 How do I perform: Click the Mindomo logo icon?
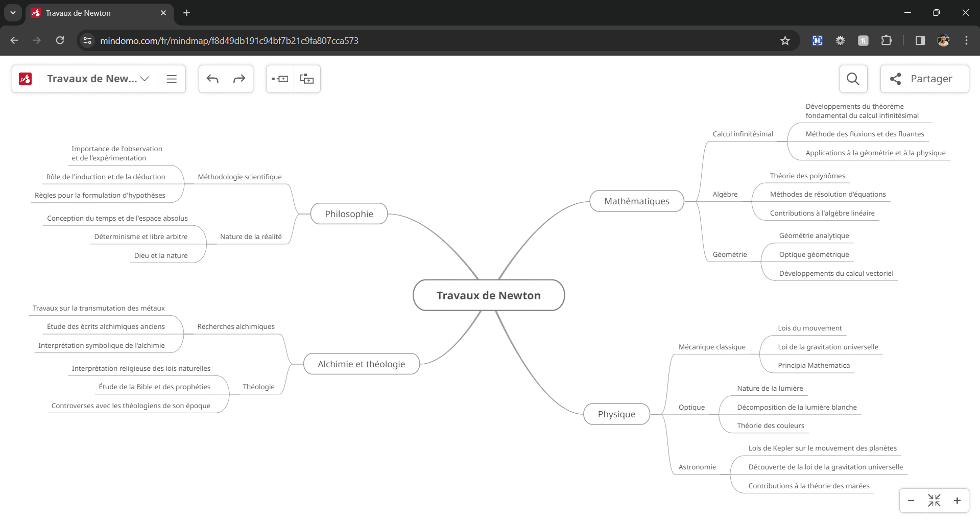[26, 79]
